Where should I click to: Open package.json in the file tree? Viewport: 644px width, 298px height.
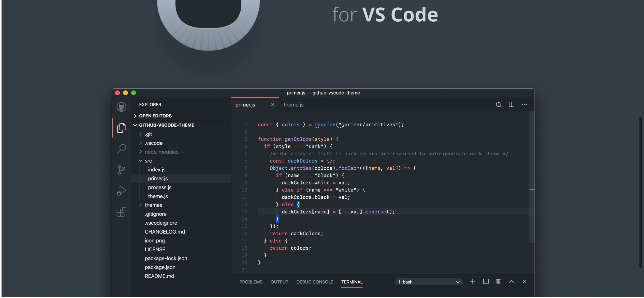[x=160, y=267]
